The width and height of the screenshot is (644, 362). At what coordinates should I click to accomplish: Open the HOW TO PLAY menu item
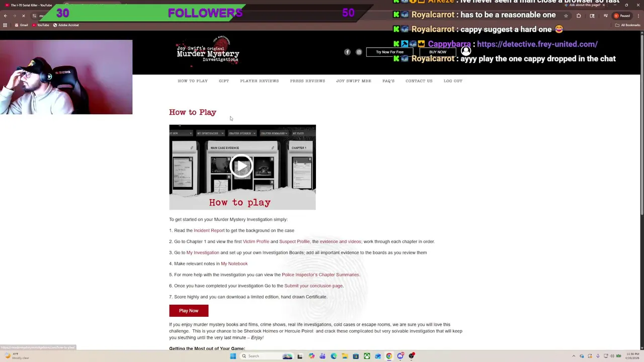tap(193, 81)
